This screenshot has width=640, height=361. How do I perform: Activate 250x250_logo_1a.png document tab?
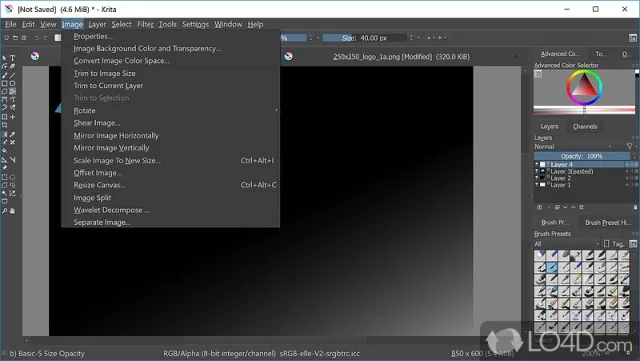click(401, 57)
